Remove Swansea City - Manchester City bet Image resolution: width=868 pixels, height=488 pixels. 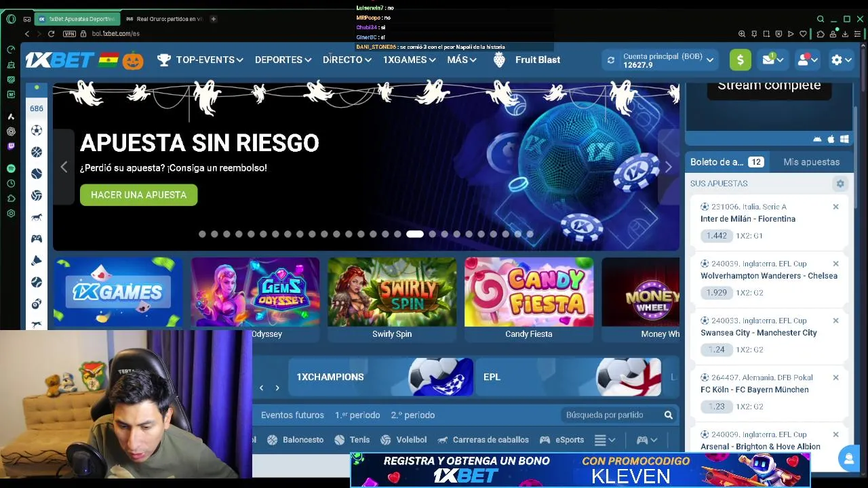pyautogui.click(x=835, y=321)
